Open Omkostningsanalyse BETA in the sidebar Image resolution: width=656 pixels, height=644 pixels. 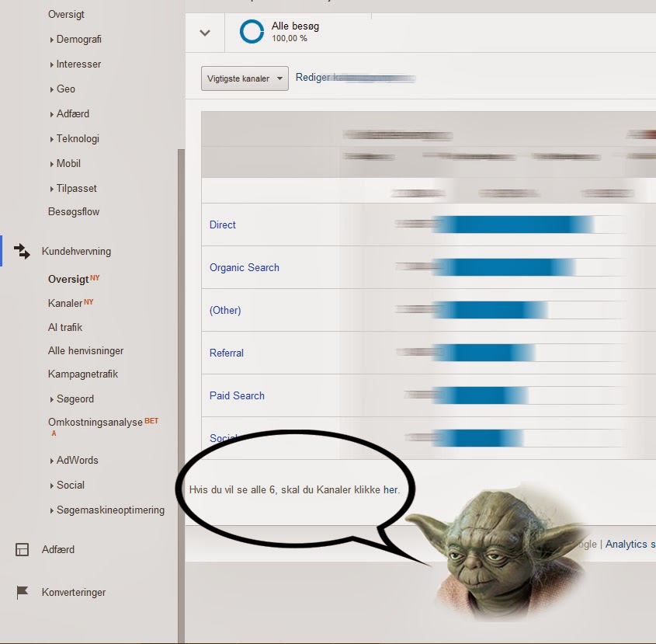tap(103, 426)
